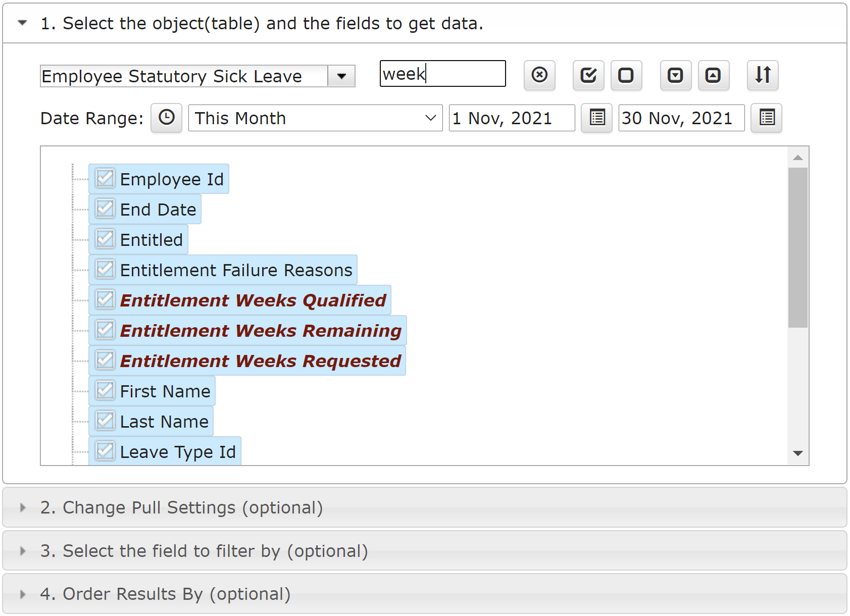Click the uncheck-all fields icon
The height and width of the screenshot is (616, 850).
(x=626, y=75)
